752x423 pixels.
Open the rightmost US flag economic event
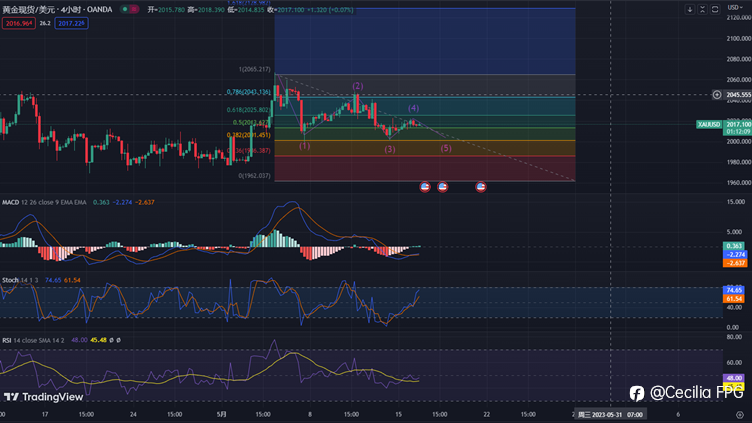coord(481,187)
